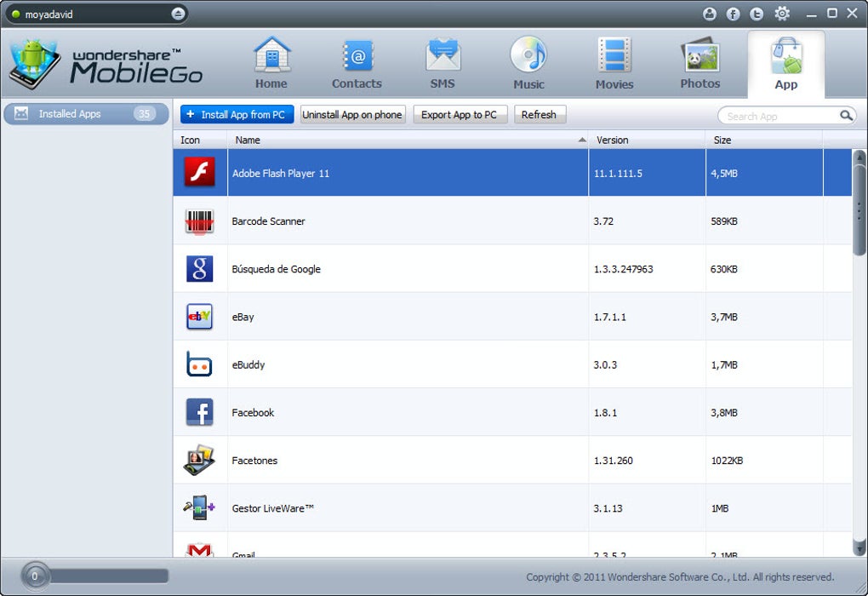868x596 pixels.
Task: Click the progress bar at bottom left
Action: (x=95, y=576)
